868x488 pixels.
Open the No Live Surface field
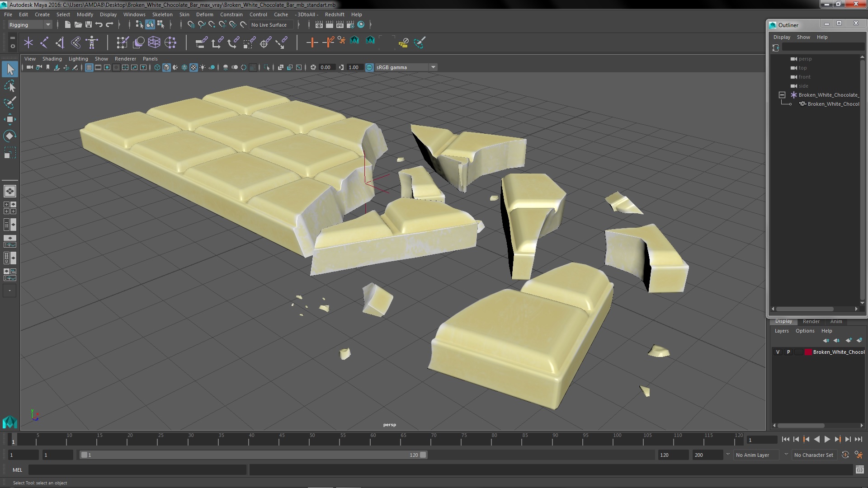(271, 25)
